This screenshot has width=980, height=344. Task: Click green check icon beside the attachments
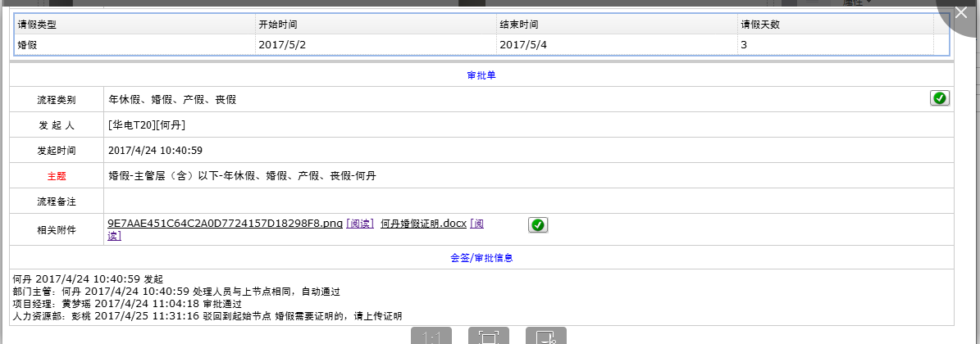(x=538, y=225)
